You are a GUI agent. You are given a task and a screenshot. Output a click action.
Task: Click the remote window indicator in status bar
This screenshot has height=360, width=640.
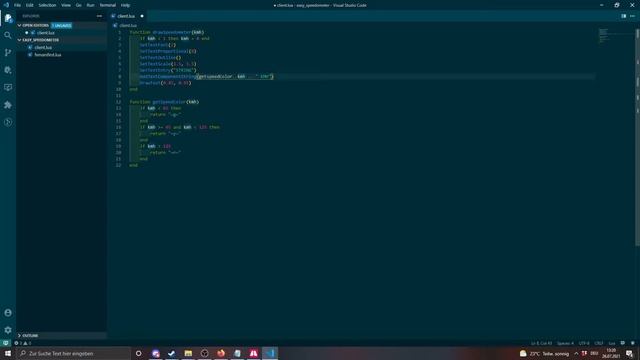(x=5, y=343)
